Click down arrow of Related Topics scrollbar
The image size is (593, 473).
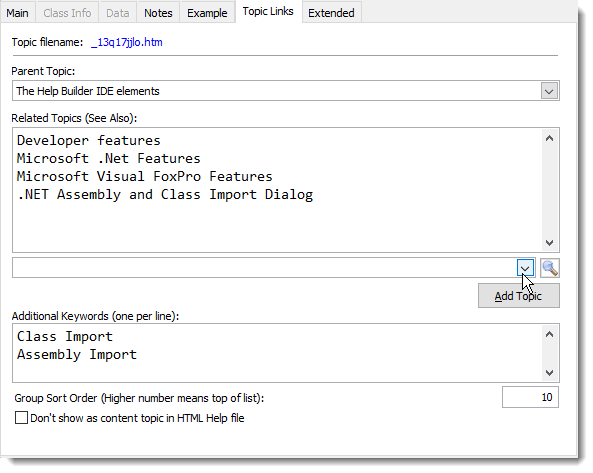click(x=550, y=243)
